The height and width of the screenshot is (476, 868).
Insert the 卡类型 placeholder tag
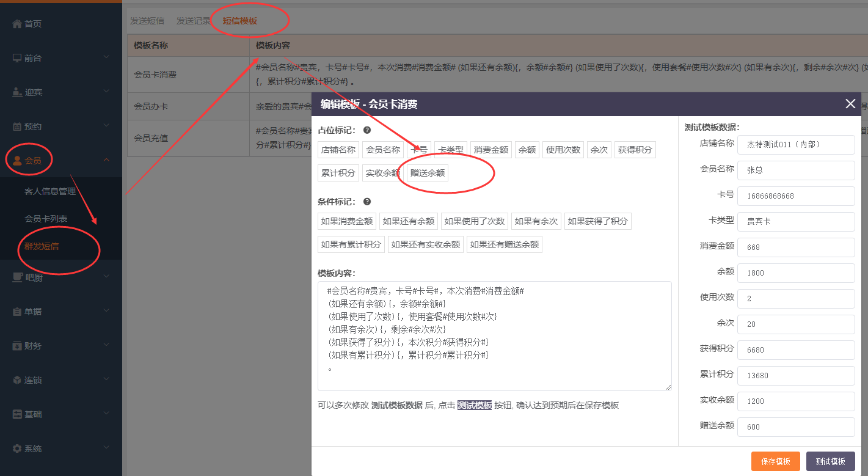pyautogui.click(x=451, y=150)
